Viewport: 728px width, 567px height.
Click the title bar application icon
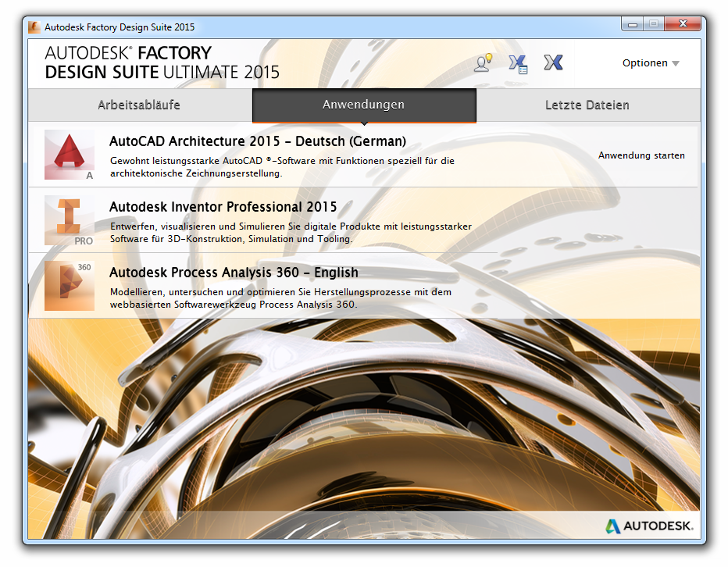pos(34,27)
